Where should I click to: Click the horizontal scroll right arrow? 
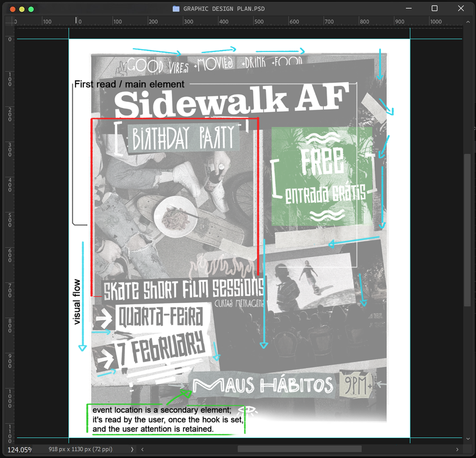tap(457, 449)
